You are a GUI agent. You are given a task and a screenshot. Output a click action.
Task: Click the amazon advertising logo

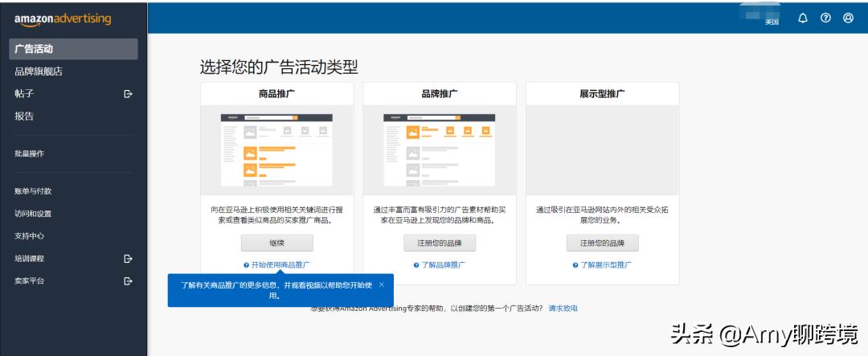click(63, 18)
